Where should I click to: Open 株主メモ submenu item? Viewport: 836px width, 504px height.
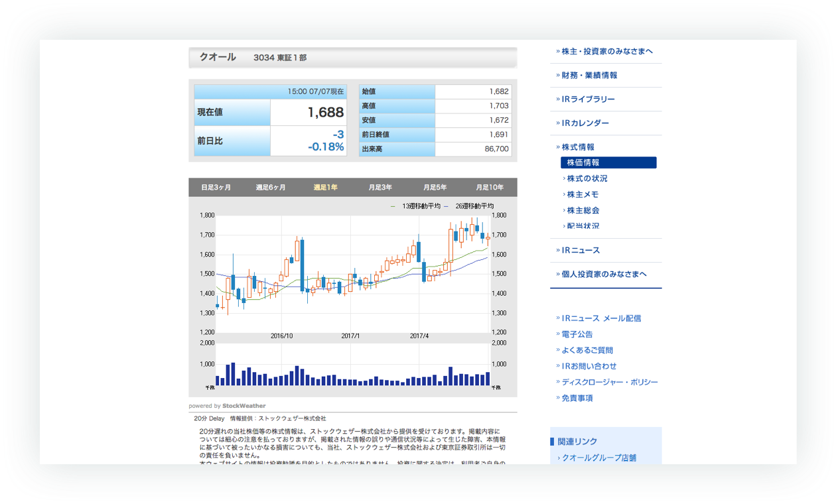(583, 194)
